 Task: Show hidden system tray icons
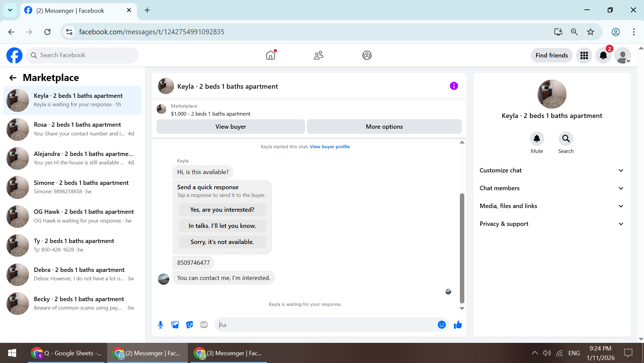(x=534, y=353)
